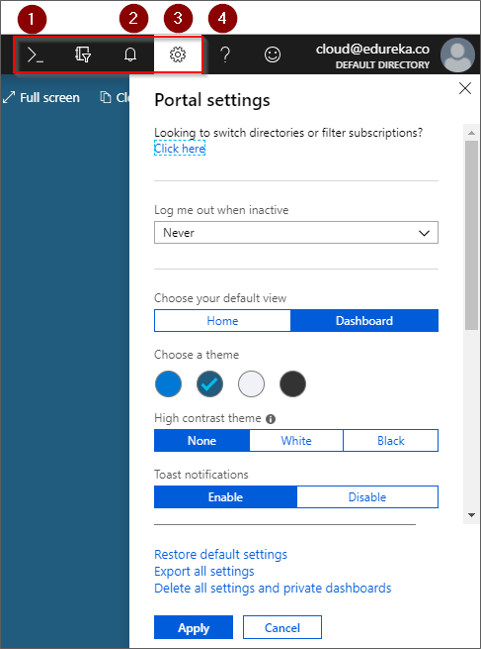Viewport: 481px width, 649px height.
Task: Click the Apply button
Action: 193,627
